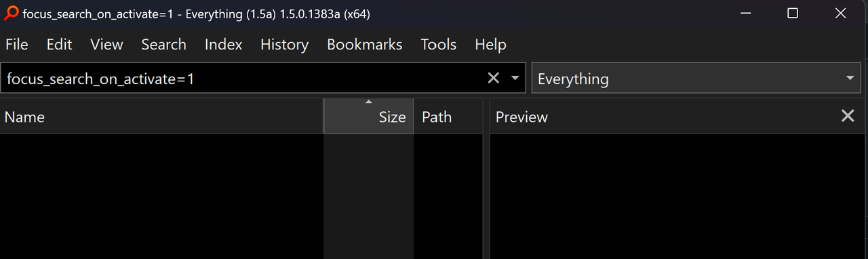Clear the search box with the X icon
Screen dimensions: 868x259
pyautogui.click(x=494, y=78)
